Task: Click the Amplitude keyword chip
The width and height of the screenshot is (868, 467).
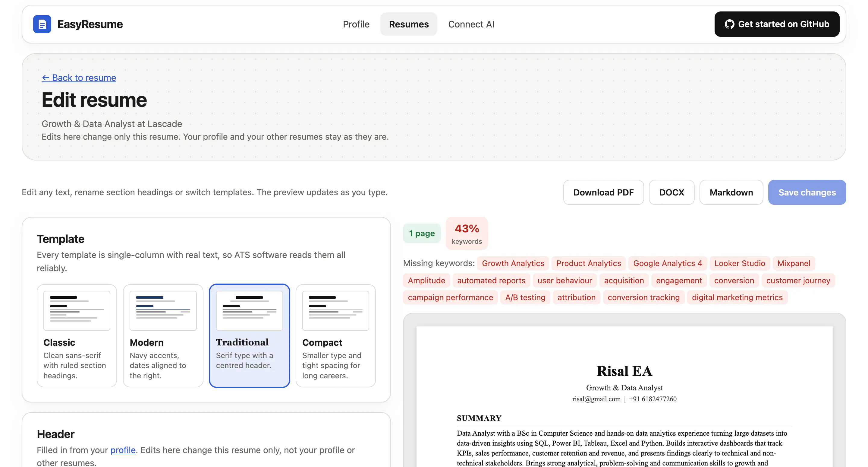Action: pos(426,280)
